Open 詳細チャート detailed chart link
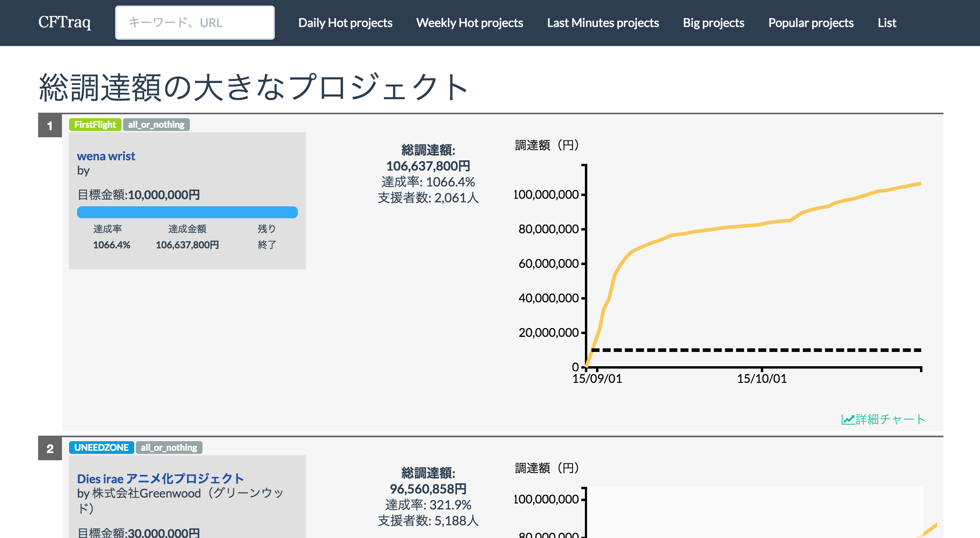Viewport: 980px width, 538px height. [x=890, y=419]
